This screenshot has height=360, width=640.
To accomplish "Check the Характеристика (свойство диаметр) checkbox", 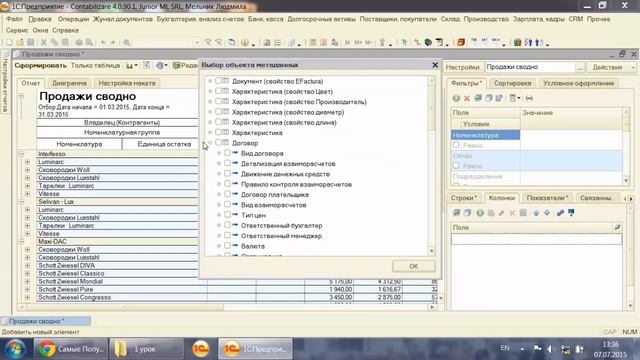I will tap(218, 112).
